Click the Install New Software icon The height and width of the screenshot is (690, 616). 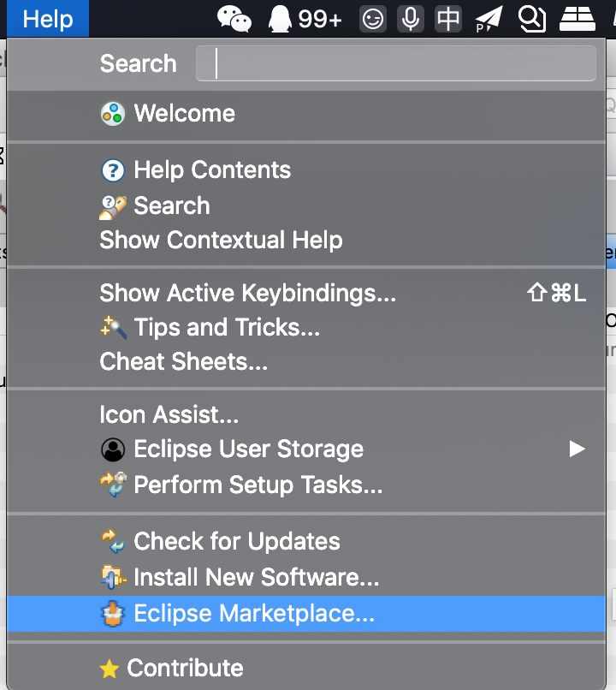pyautogui.click(x=112, y=577)
